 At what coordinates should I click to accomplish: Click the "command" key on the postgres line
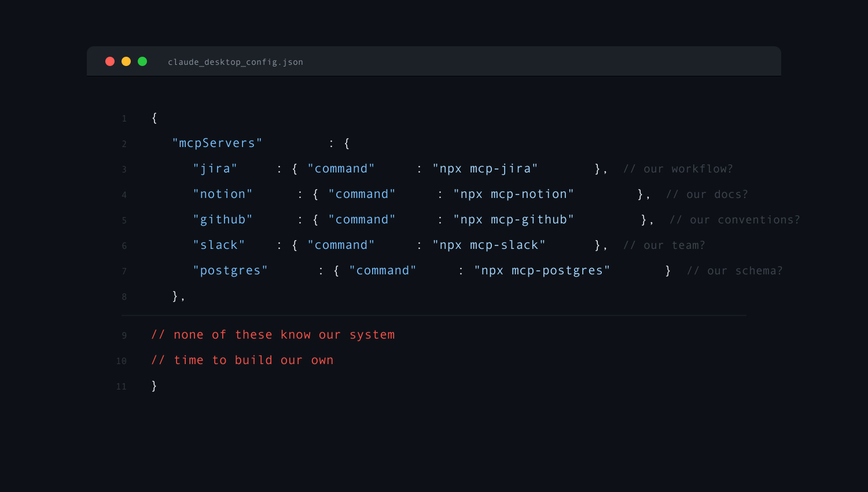(x=382, y=271)
